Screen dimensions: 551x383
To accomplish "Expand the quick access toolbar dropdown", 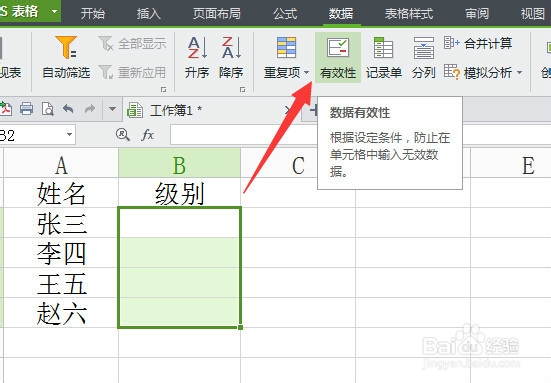I will click(x=112, y=109).
